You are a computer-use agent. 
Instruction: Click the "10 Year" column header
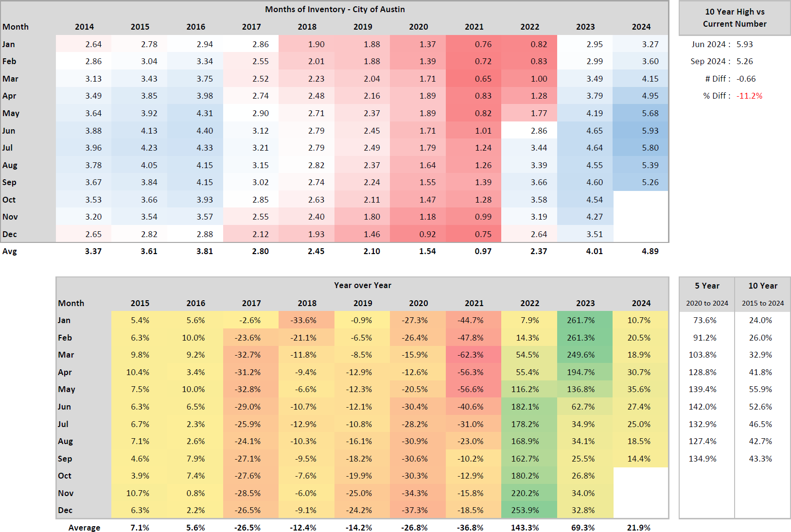763,286
